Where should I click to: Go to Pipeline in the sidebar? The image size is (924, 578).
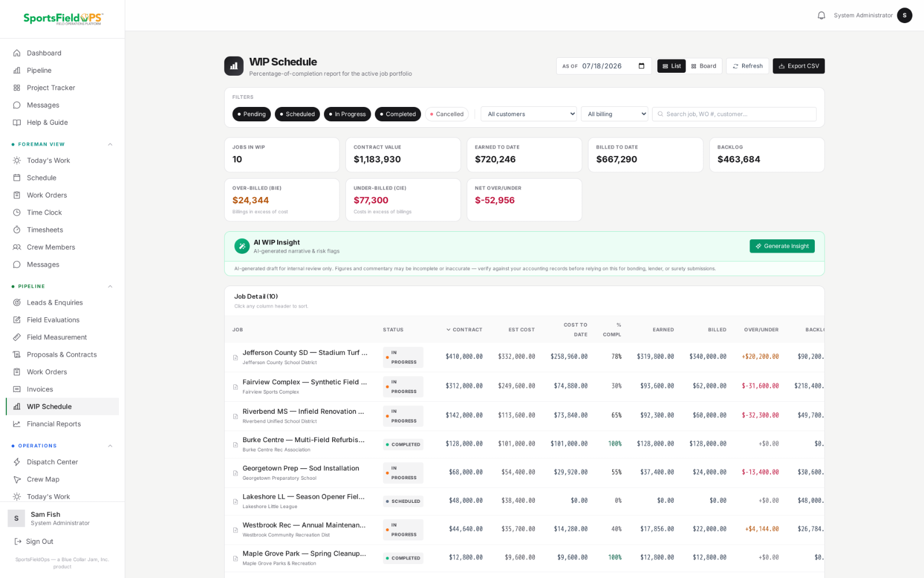(62, 71)
